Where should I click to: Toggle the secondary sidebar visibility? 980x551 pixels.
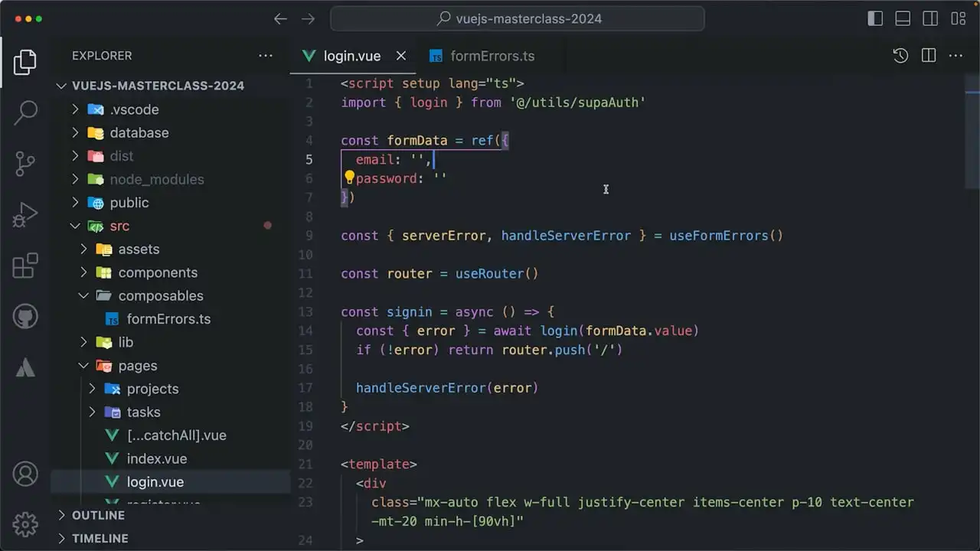pos(930,19)
